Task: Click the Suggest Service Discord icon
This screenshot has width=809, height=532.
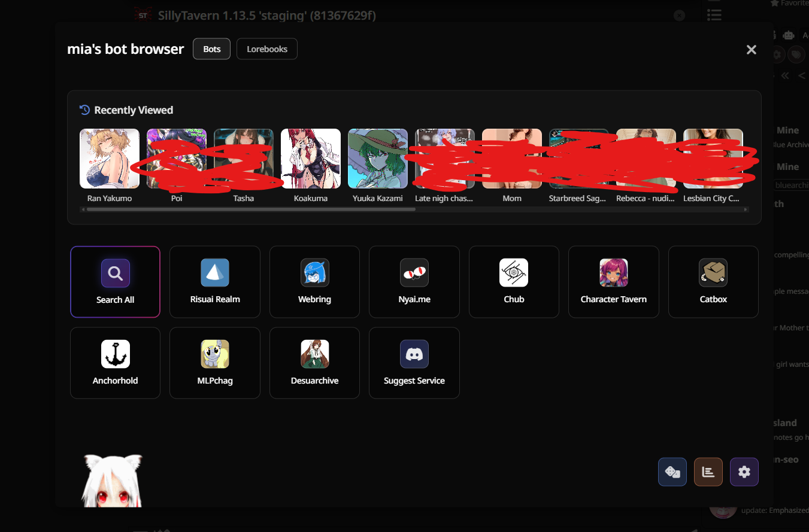Action: [414, 354]
